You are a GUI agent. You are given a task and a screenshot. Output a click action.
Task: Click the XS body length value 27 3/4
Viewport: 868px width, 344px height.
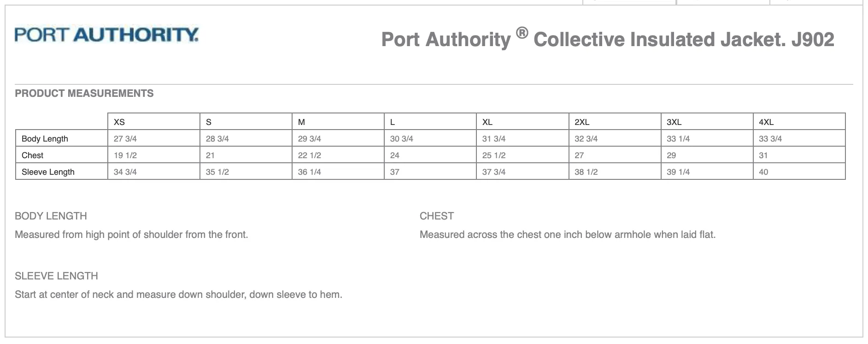coord(125,139)
